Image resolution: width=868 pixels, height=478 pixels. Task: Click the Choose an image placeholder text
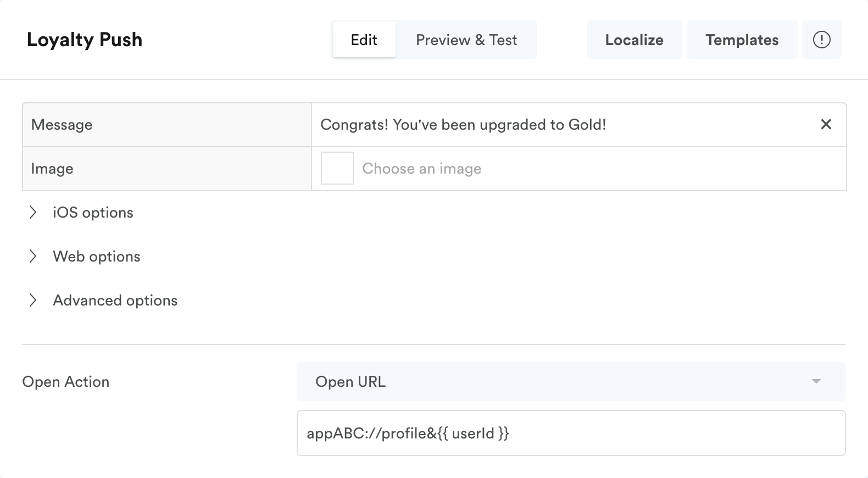click(421, 169)
